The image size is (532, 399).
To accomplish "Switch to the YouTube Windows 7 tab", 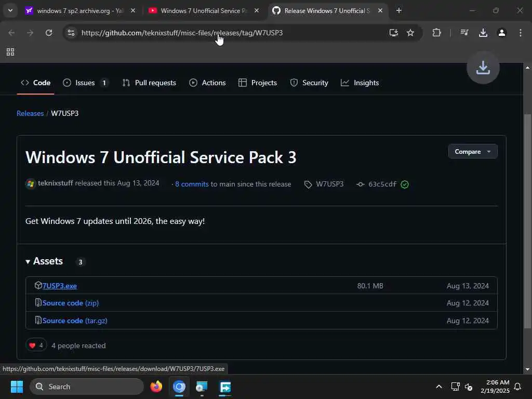I will coord(204,11).
